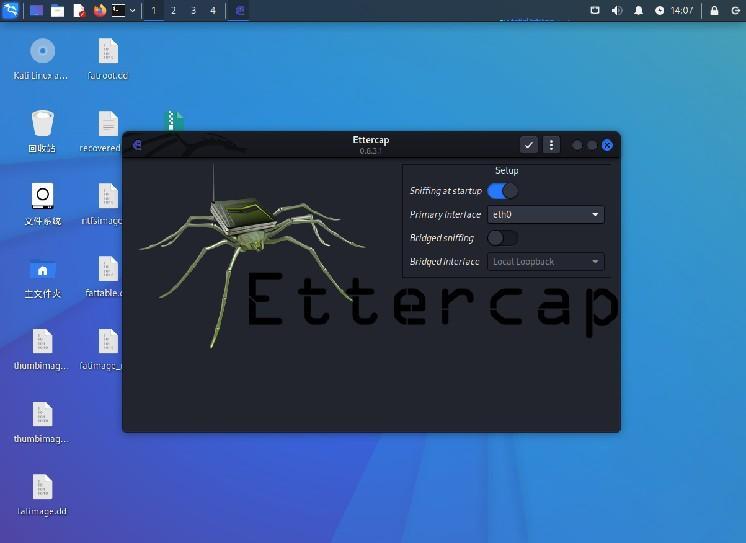Image resolution: width=746 pixels, height=543 pixels.
Task: Select the home folder (主文件夹) desktop icon
Action: pyautogui.click(x=42, y=277)
